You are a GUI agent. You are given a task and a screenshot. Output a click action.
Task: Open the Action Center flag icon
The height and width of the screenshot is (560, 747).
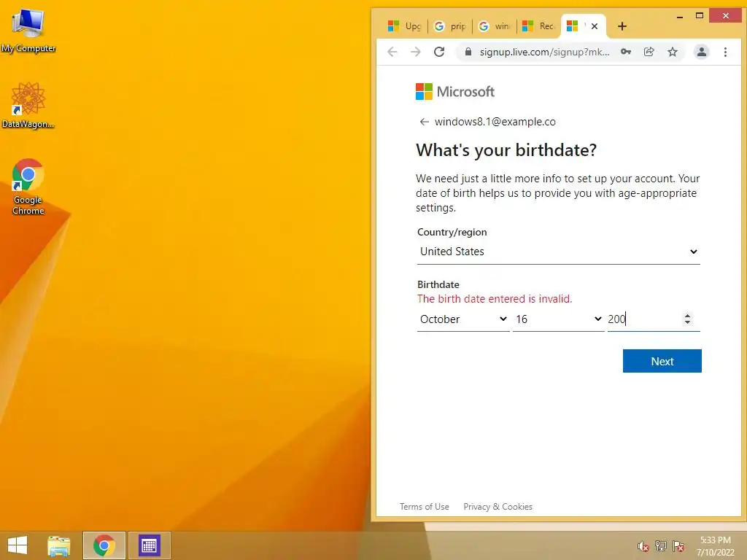(x=678, y=546)
